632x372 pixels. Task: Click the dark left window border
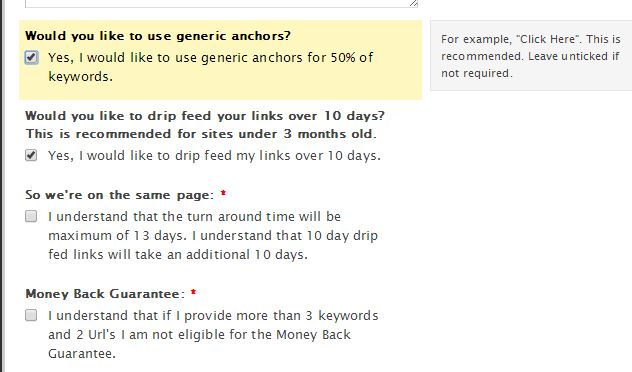tap(2, 186)
